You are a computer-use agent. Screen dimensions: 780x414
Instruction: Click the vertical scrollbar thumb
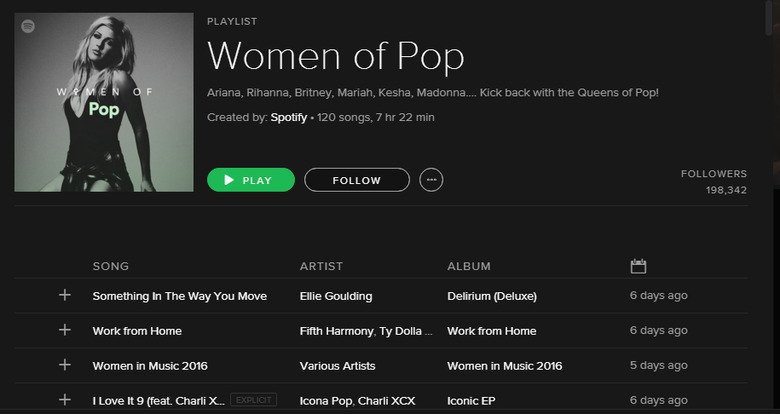point(769,17)
